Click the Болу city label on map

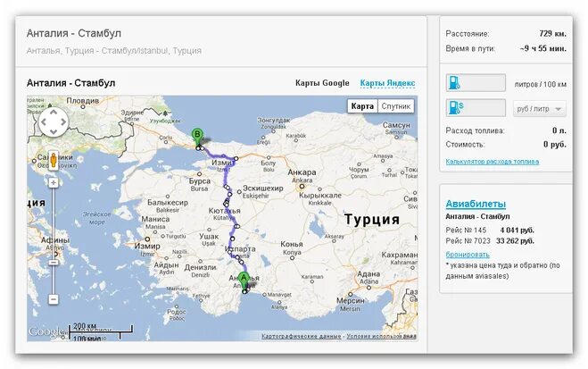(269, 163)
